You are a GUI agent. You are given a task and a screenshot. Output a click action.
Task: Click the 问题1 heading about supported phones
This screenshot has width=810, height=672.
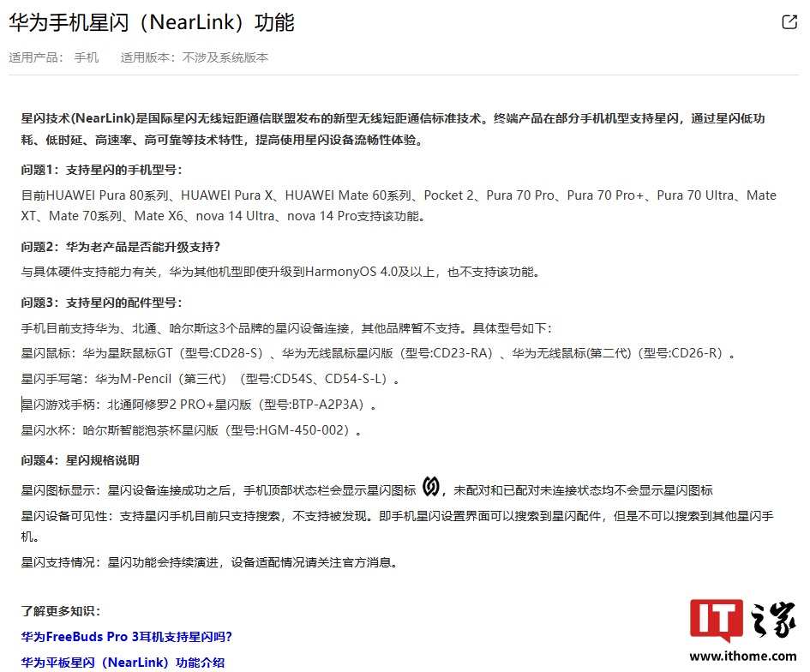(102, 170)
